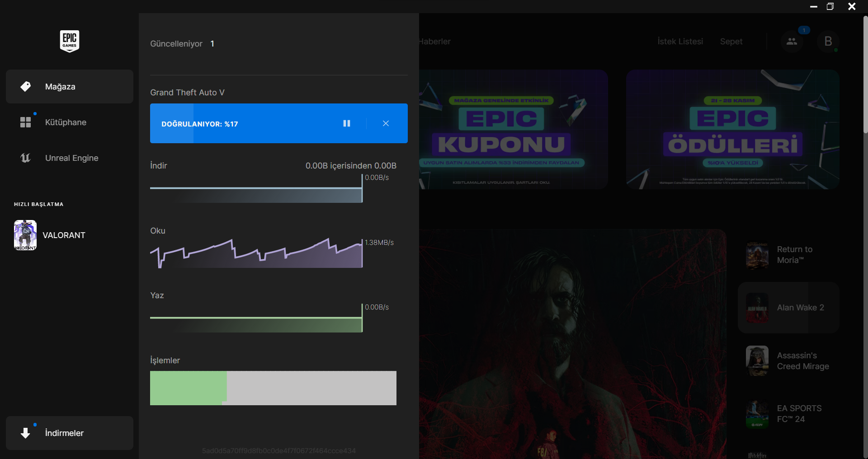Image resolution: width=868 pixels, height=459 pixels.
Task: Click the Oku read speed graph
Action: [256, 253]
